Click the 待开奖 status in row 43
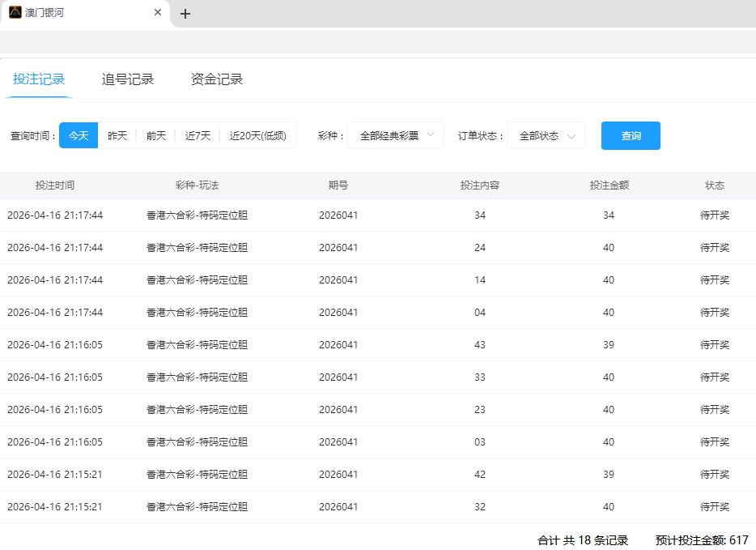Screen dimensions: 756x550 (714, 345)
